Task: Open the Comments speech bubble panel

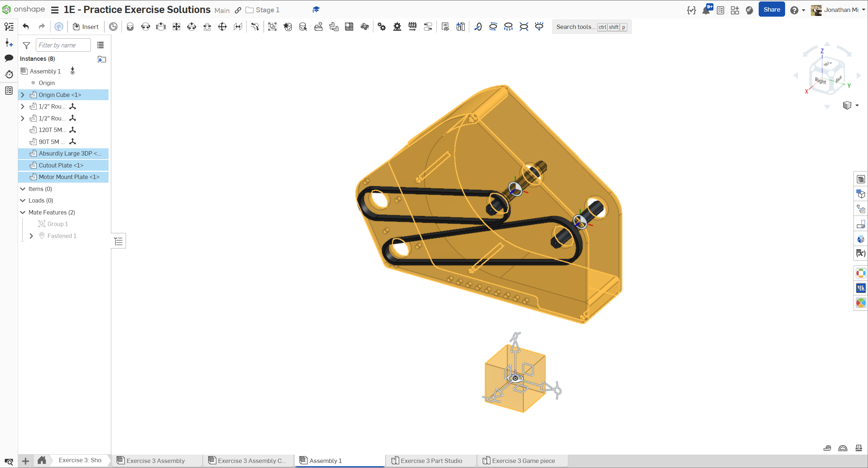Action: 9,58
